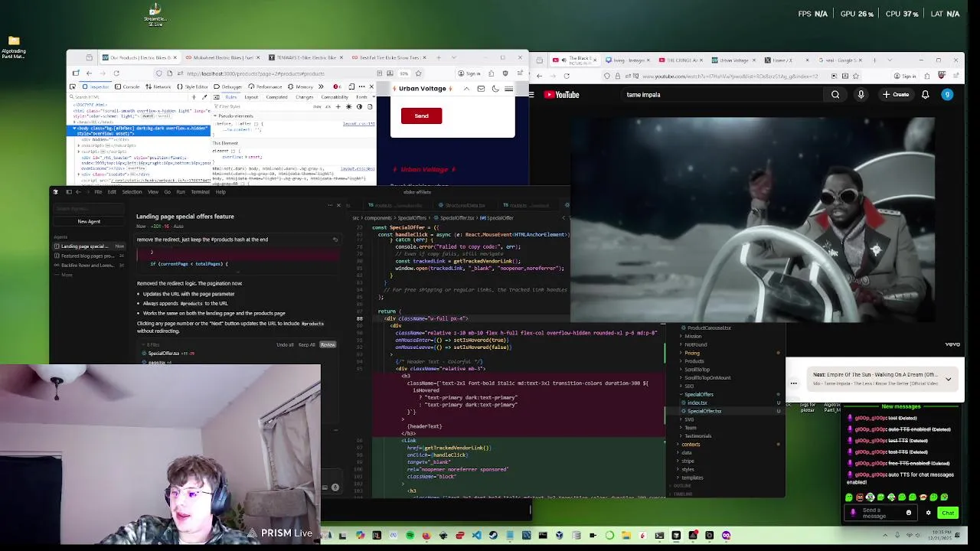Open the Selection menu in Cursor

(132, 192)
